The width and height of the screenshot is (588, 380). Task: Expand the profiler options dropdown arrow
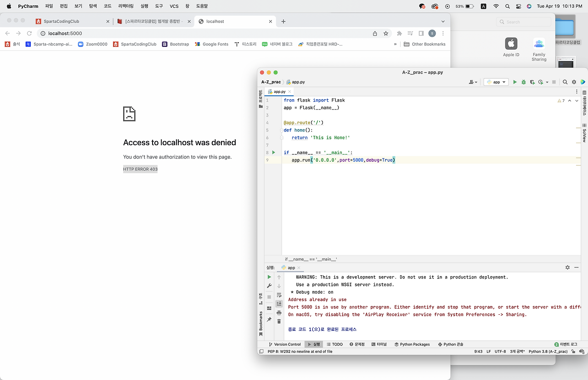[547, 82]
